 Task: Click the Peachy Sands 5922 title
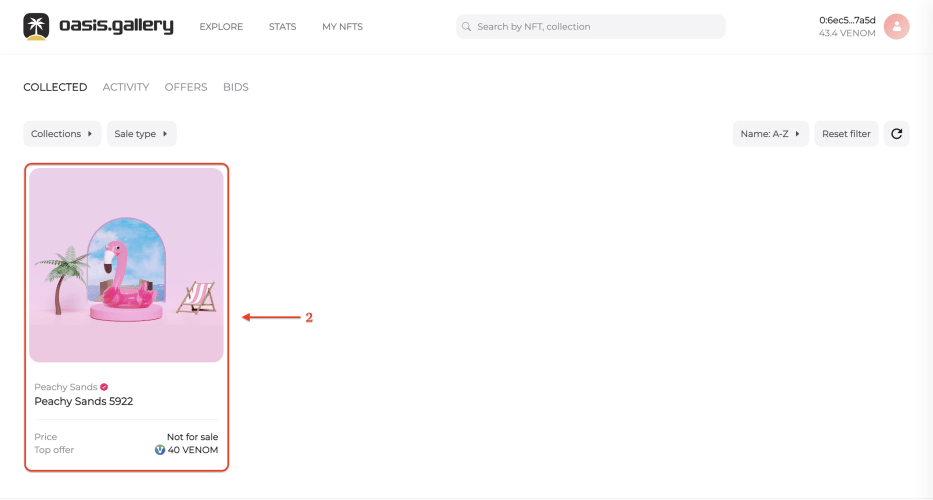pos(83,401)
